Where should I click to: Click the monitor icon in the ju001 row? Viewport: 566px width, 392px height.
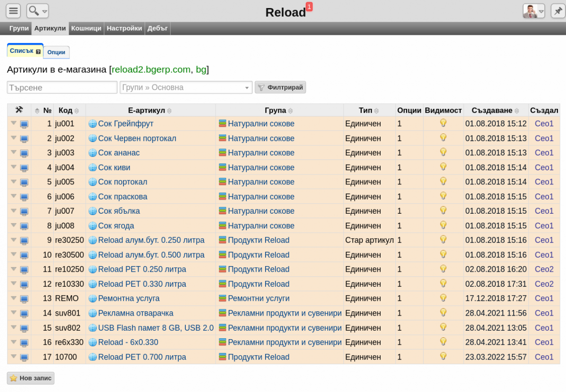[x=24, y=124]
